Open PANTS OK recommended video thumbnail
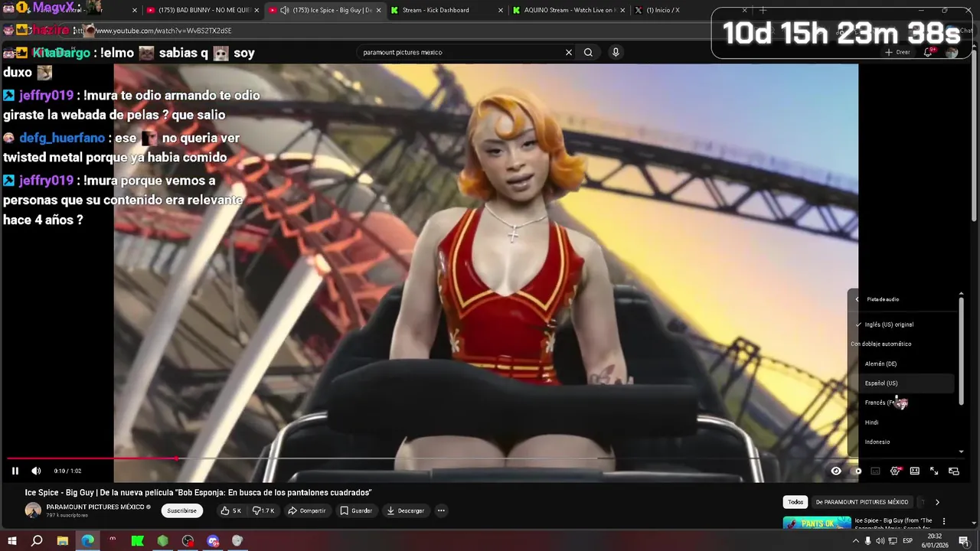Image resolution: width=980 pixels, height=551 pixels. click(817, 523)
